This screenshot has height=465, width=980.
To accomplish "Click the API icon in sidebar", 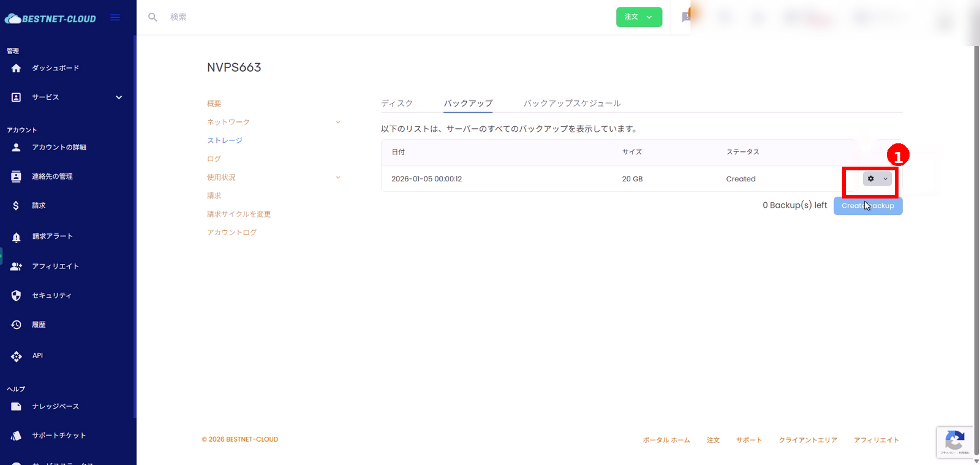I will [17, 356].
